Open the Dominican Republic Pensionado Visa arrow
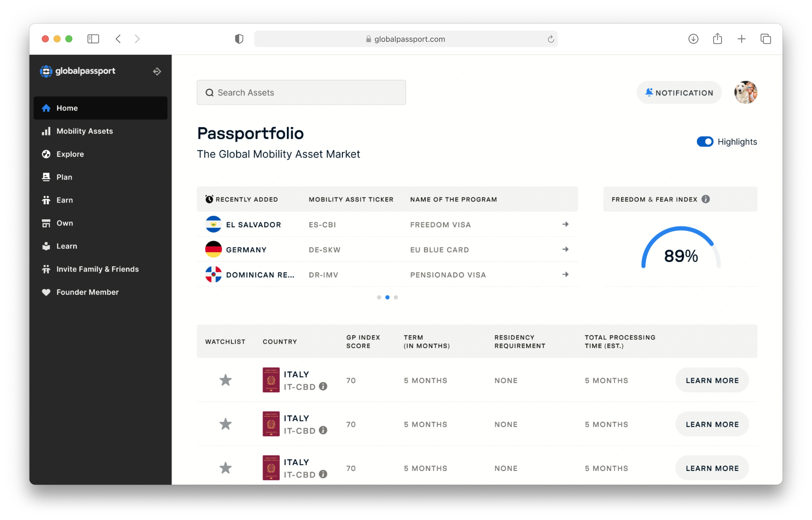Screen dimensions: 812x520 tap(565, 274)
